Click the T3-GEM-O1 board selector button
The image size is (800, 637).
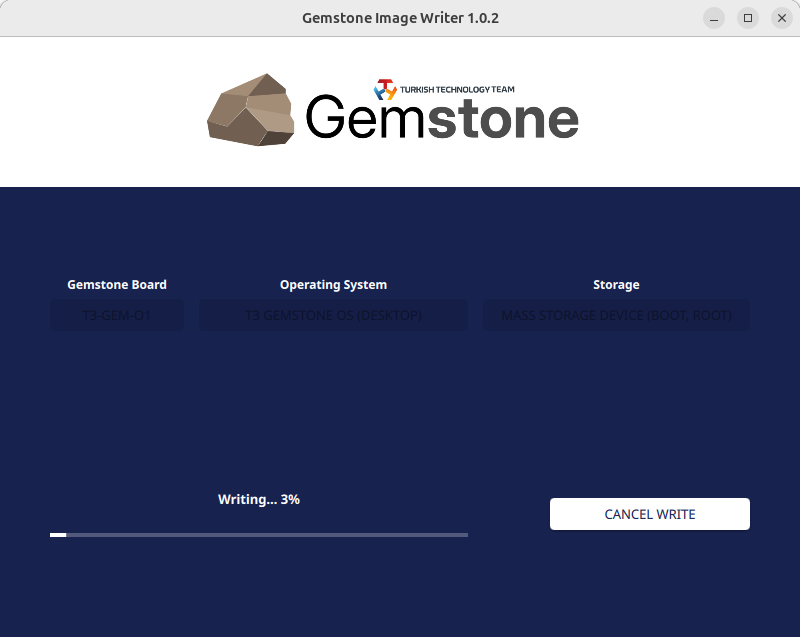pyautogui.click(x=117, y=315)
